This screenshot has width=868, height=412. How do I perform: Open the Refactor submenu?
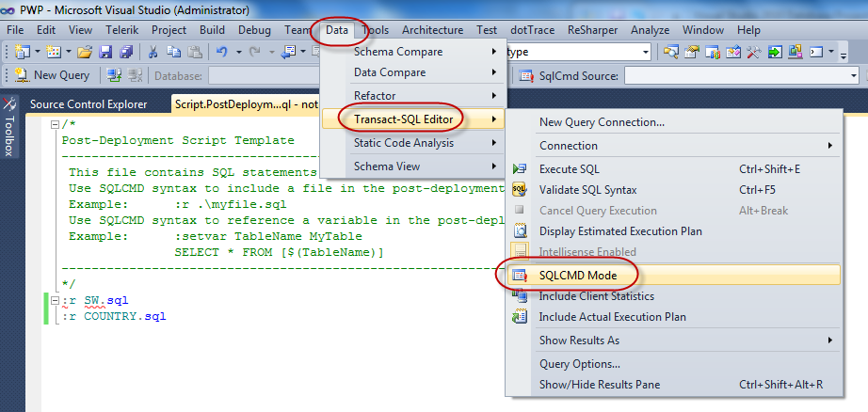(413, 96)
